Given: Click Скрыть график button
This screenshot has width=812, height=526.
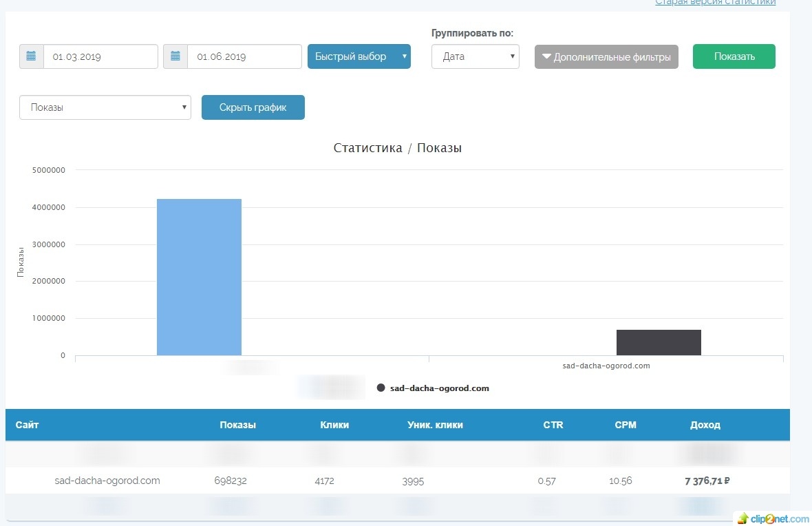Looking at the screenshot, I should pyautogui.click(x=253, y=107).
